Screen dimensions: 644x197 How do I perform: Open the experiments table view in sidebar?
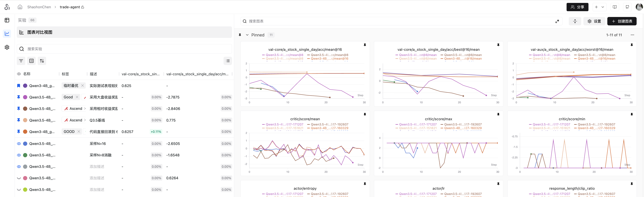tap(7, 20)
